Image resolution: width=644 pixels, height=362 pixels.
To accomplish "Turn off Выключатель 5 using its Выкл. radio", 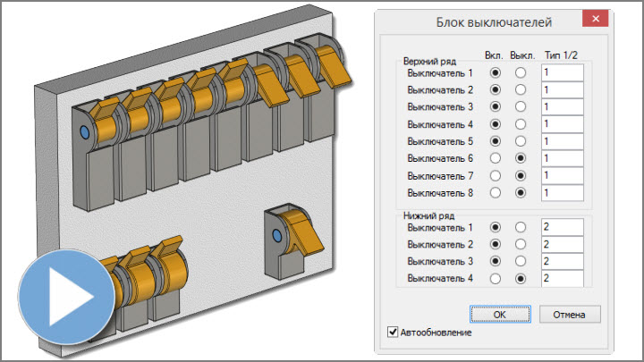I will [521, 141].
